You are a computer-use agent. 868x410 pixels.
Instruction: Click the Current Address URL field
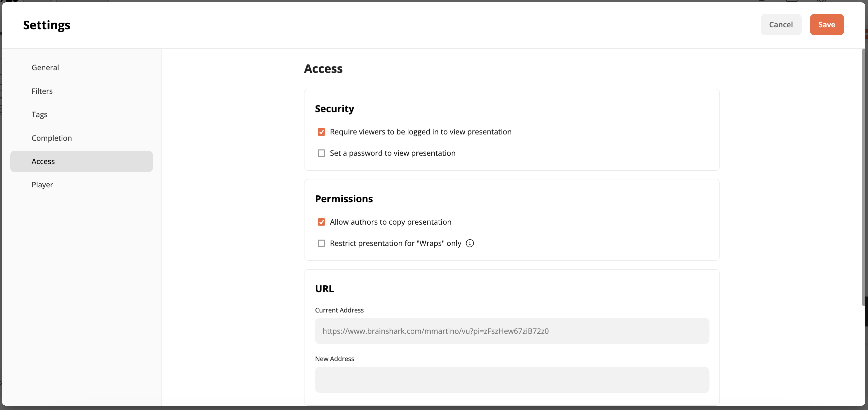512,331
